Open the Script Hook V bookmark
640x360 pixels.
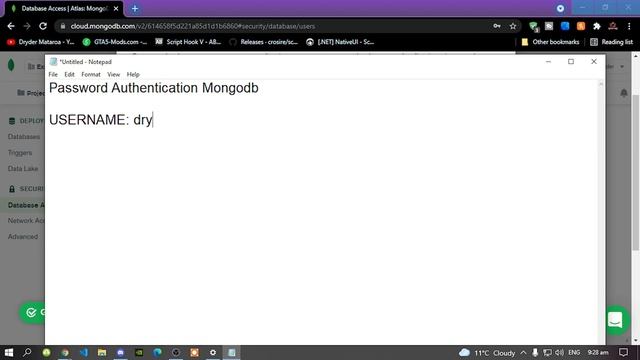click(188, 42)
